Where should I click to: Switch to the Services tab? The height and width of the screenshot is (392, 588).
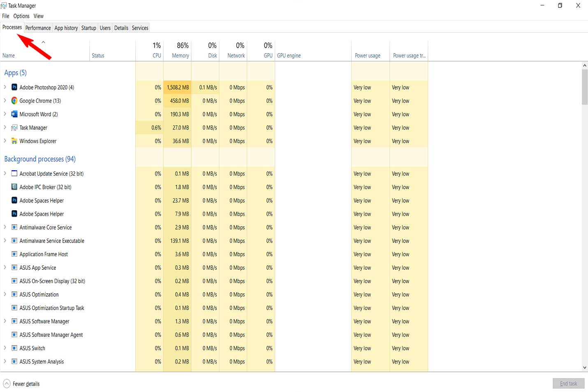click(x=140, y=28)
